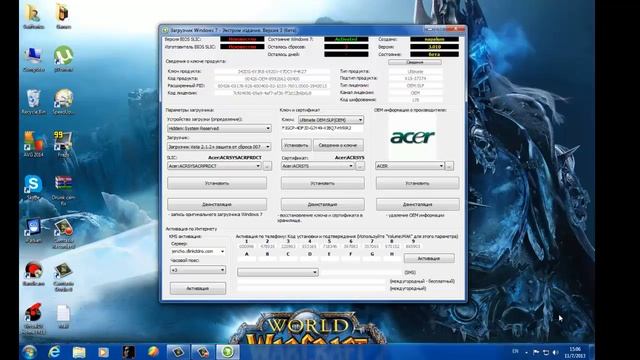Click the colorful ball icon in taskbar

point(153,352)
